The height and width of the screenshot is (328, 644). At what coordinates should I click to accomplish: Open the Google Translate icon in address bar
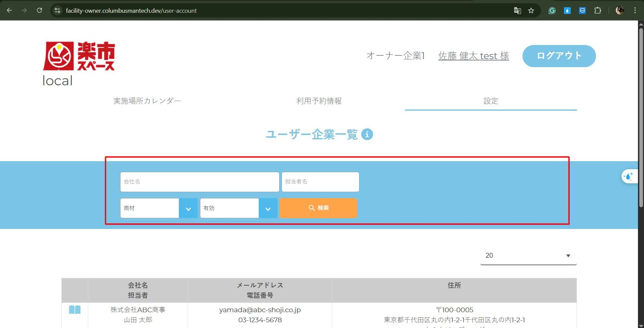click(517, 10)
